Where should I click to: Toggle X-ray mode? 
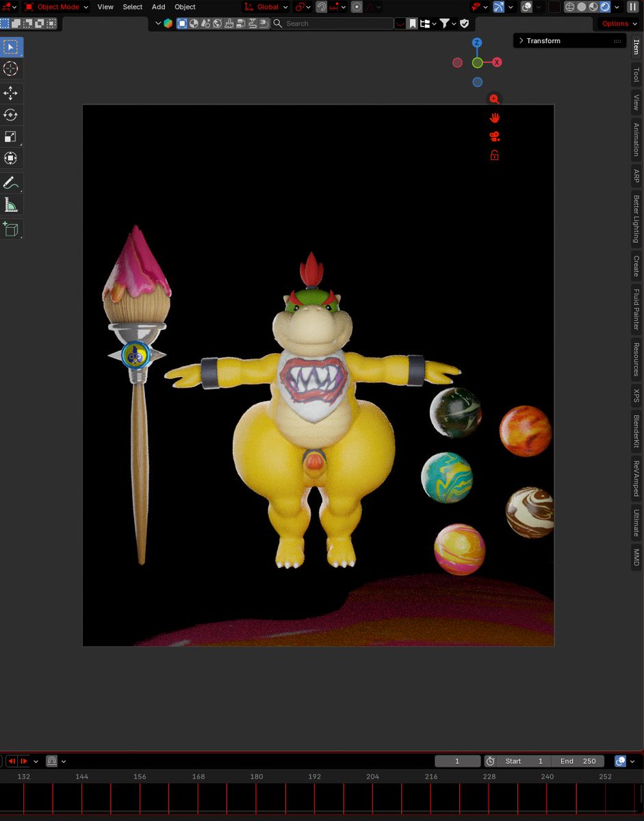click(x=554, y=7)
